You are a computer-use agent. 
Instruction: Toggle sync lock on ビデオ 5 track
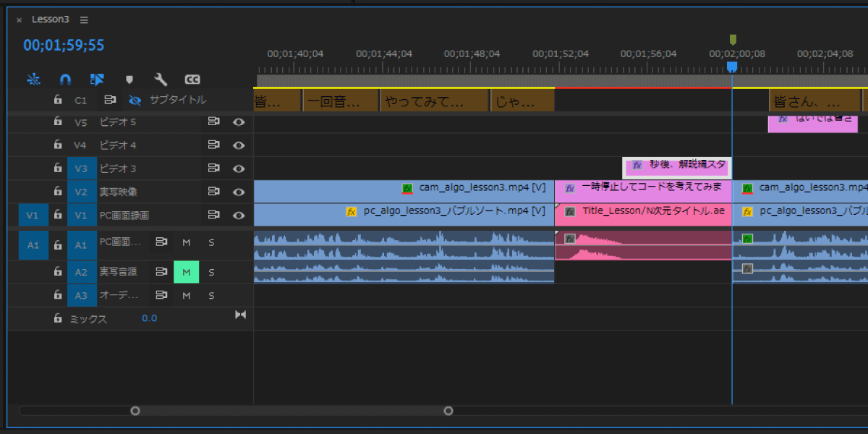(x=214, y=122)
